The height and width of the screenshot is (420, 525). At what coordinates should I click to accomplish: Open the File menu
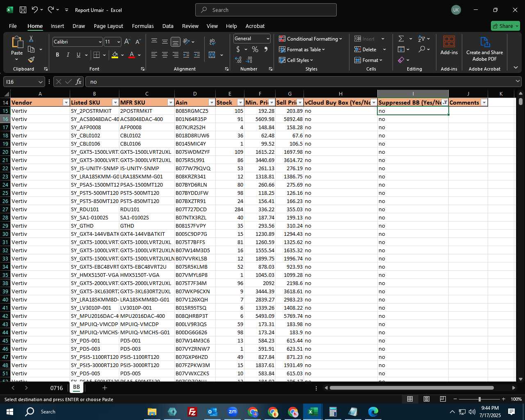point(13,26)
